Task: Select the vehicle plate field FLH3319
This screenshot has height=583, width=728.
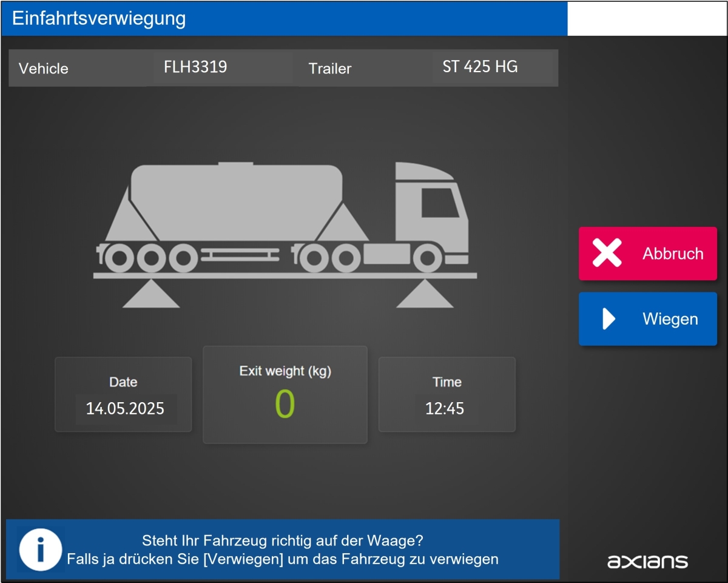Action: click(x=221, y=67)
